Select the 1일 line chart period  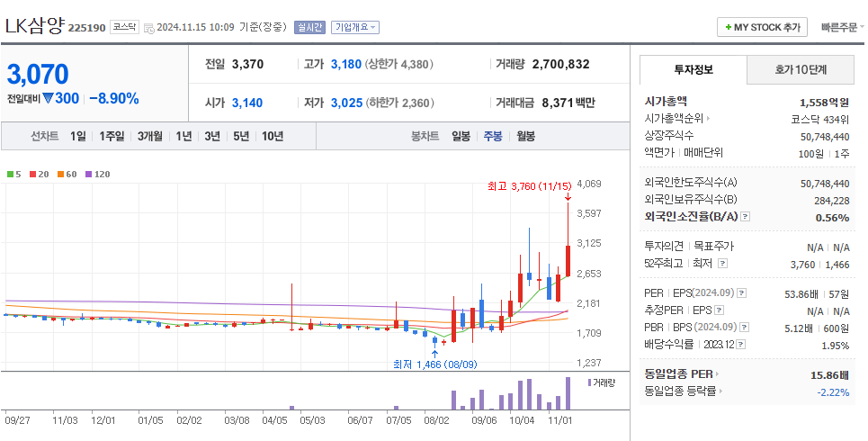click(78, 136)
